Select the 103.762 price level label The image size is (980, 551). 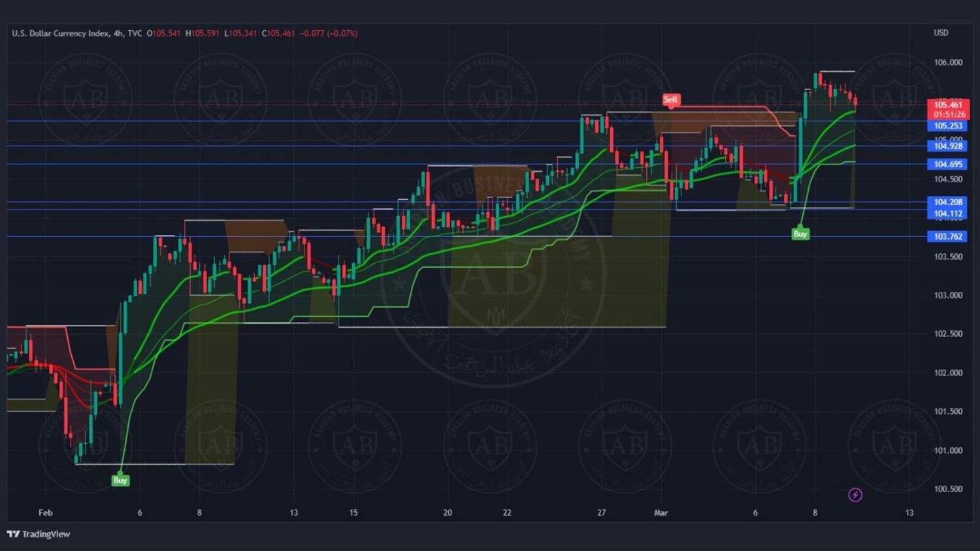948,237
